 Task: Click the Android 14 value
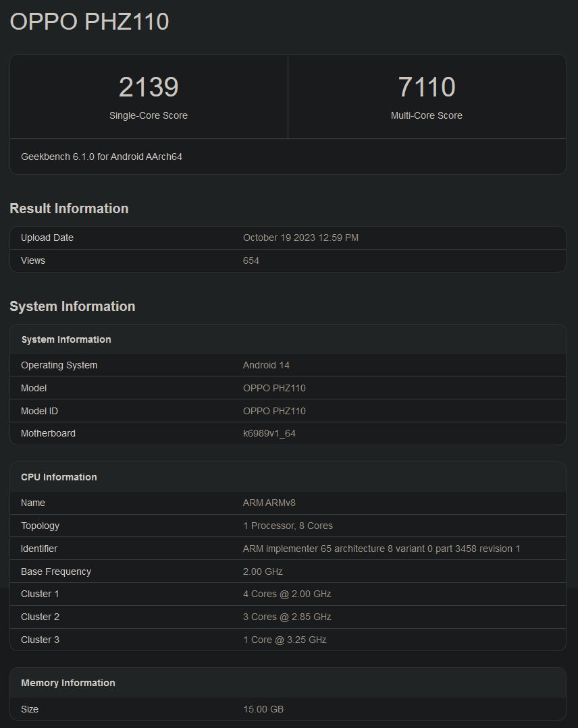click(x=266, y=366)
